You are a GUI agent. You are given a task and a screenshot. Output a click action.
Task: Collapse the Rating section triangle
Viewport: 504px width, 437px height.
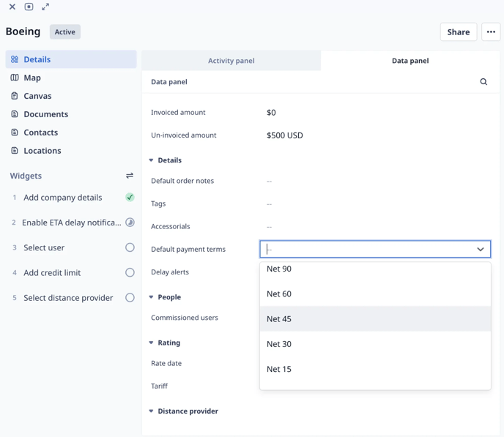tap(151, 343)
